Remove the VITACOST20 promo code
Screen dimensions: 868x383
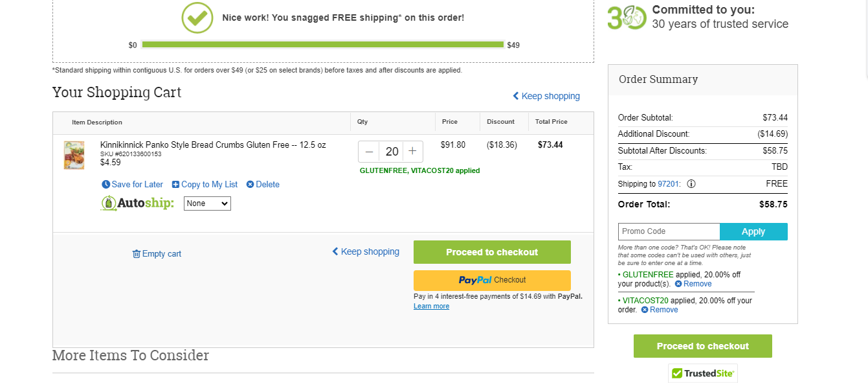point(660,310)
